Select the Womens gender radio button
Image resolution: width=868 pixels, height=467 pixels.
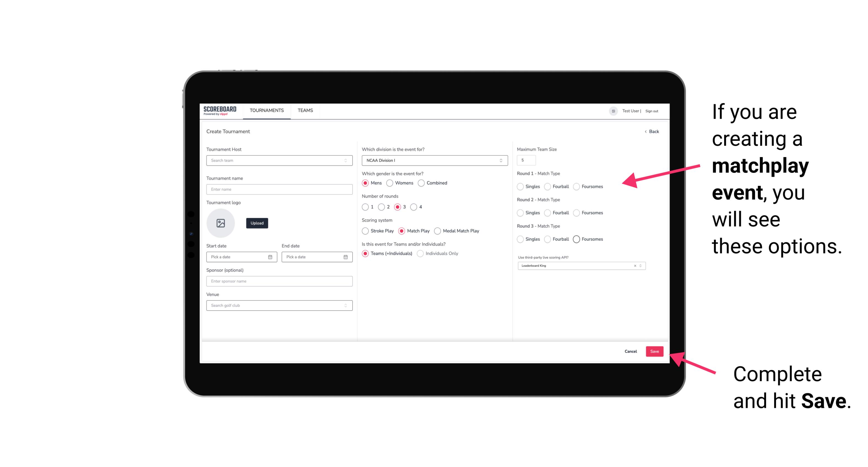[390, 183]
